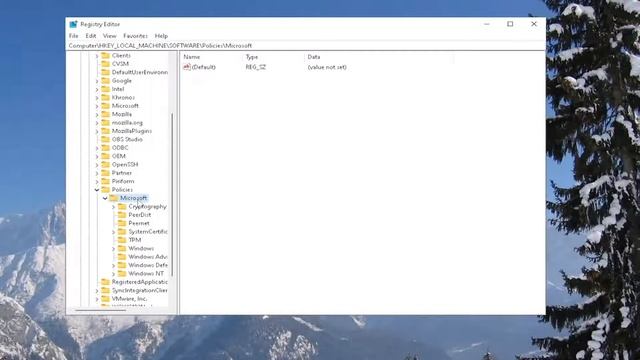This screenshot has width=640, height=360.
Task: Expand the mozilla.org key
Action: coord(97,122)
